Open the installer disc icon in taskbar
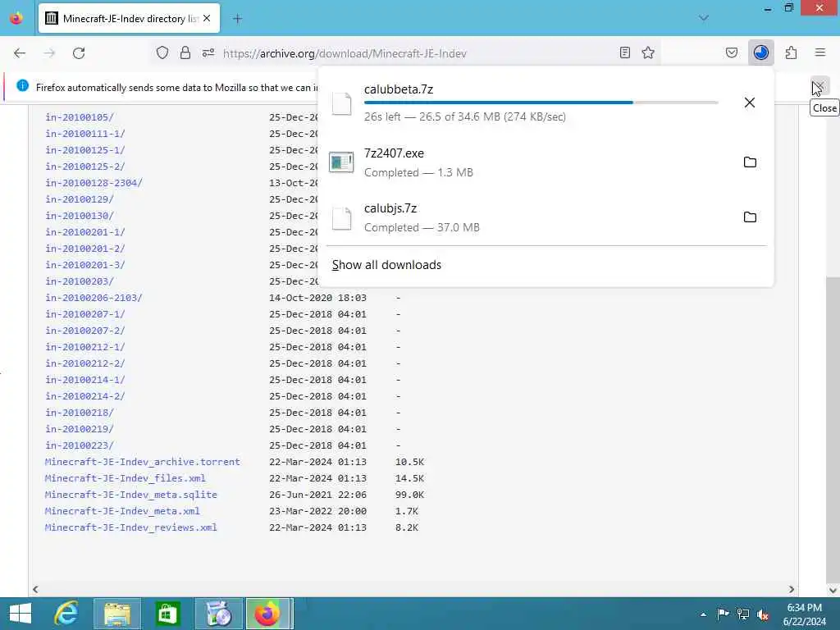This screenshot has width=840, height=630. (218, 614)
